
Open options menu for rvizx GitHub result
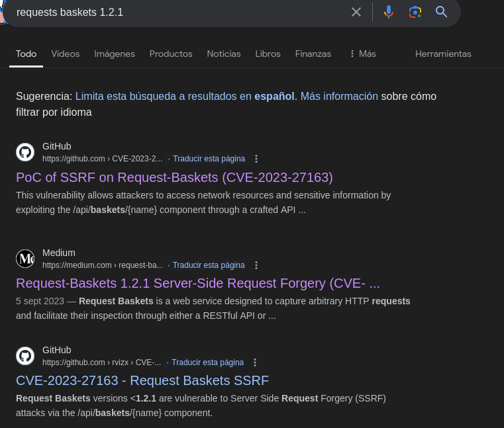pos(255,363)
